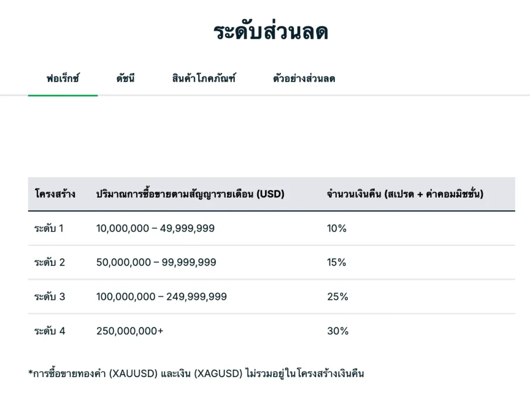Open the สินค้าโภคภัณฑ์ tab
This screenshot has height=420, width=530.
click(204, 79)
